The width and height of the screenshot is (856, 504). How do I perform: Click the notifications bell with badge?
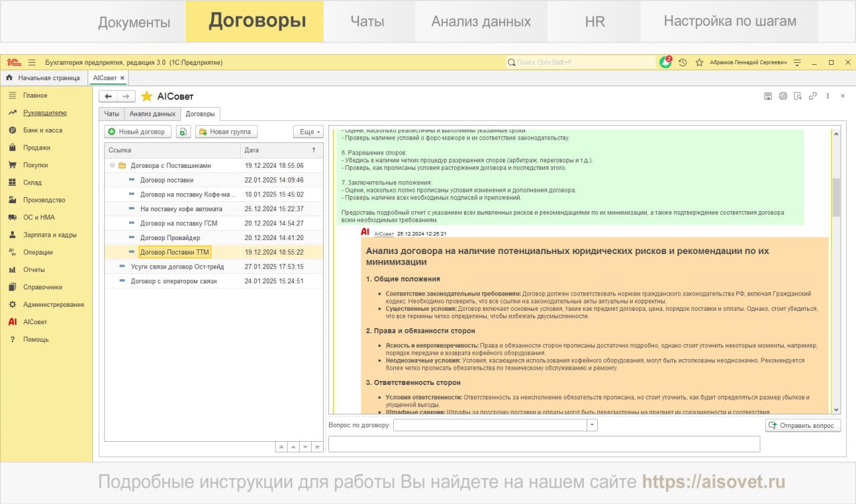(x=665, y=62)
